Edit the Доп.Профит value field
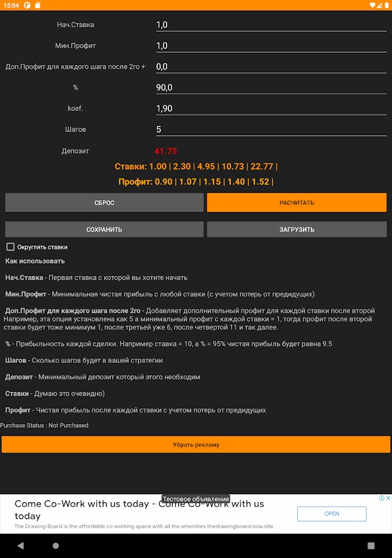The width and height of the screenshot is (392, 558). pos(271,67)
